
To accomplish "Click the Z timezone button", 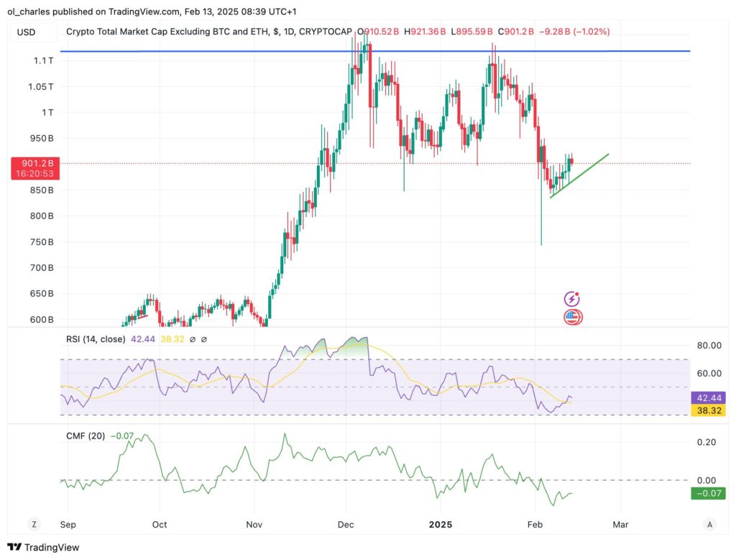I will 34,525.
